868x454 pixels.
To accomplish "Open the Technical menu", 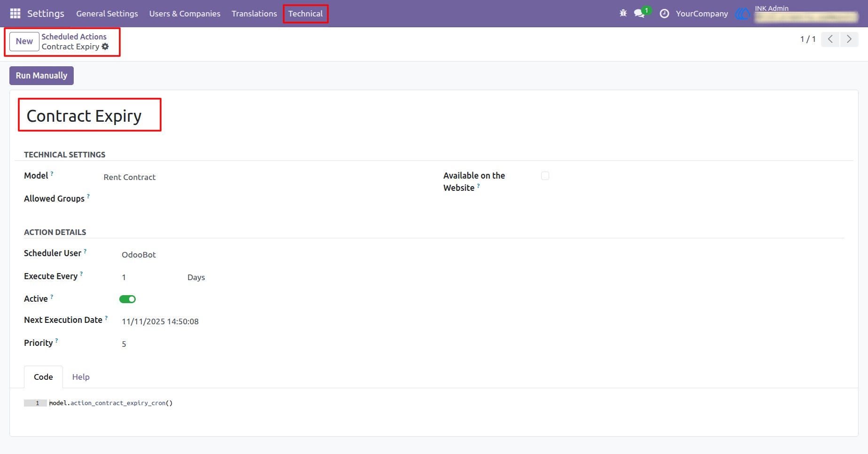I will point(305,14).
